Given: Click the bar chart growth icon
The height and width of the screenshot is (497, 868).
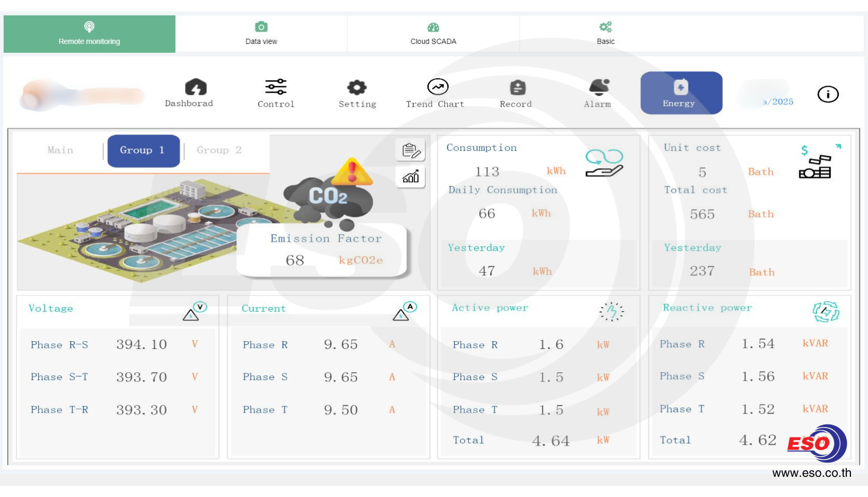Looking at the screenshot, I should point(410,177).
